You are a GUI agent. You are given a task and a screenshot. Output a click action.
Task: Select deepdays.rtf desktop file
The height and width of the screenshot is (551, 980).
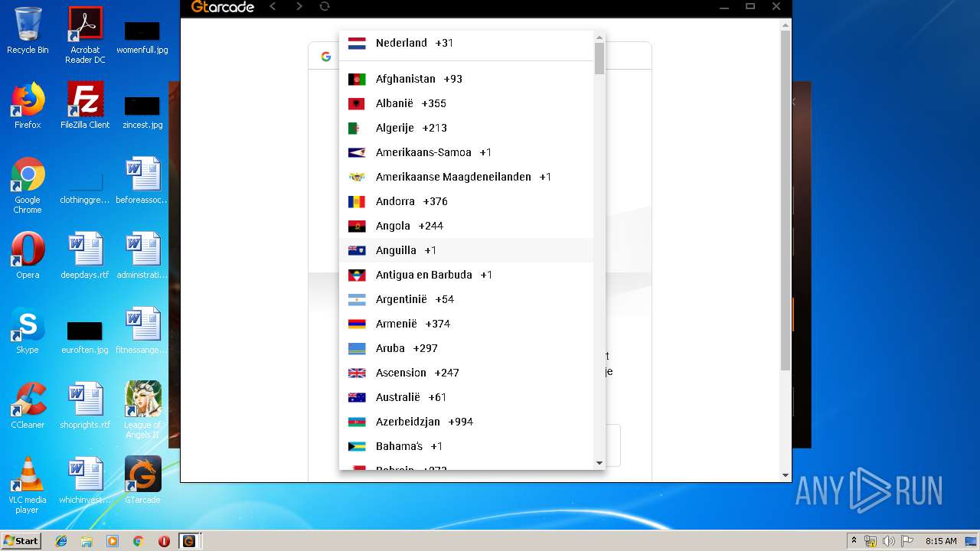pos(85,256)
